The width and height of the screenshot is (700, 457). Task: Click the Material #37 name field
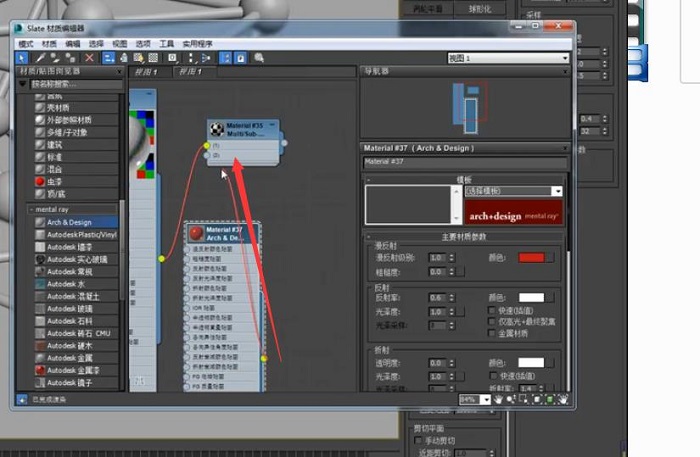(x=465, y=162)
